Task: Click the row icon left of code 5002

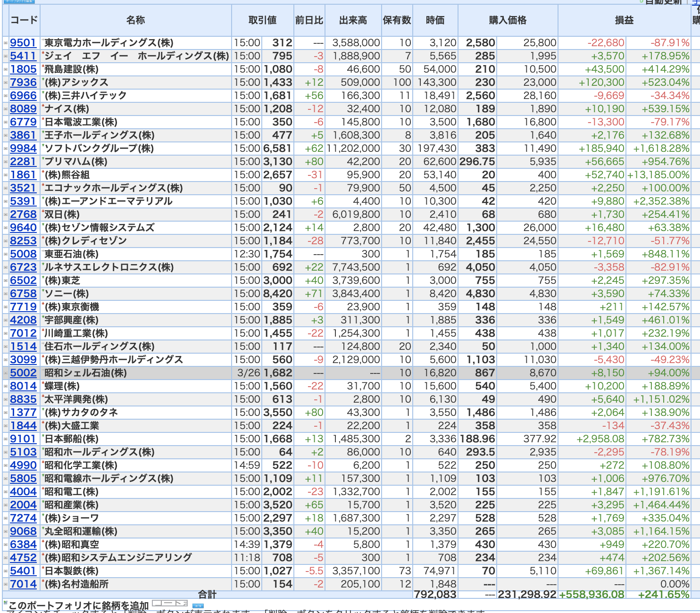Action: tap(6, 373)
